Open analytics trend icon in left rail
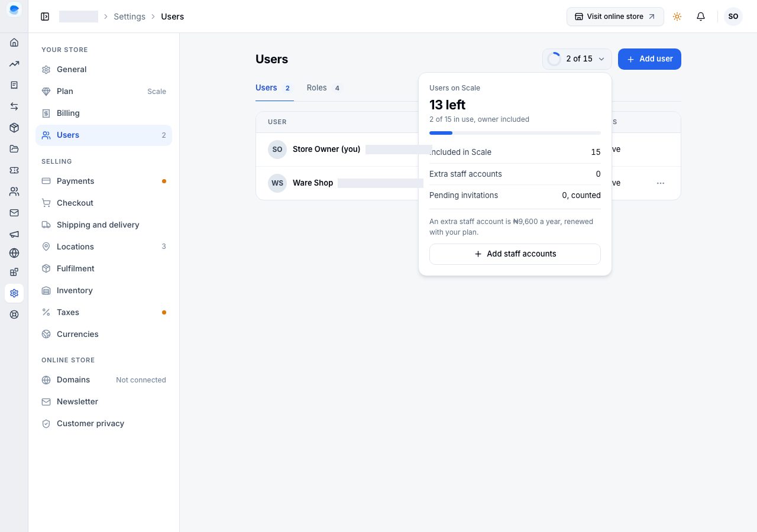 click(14, 64)
